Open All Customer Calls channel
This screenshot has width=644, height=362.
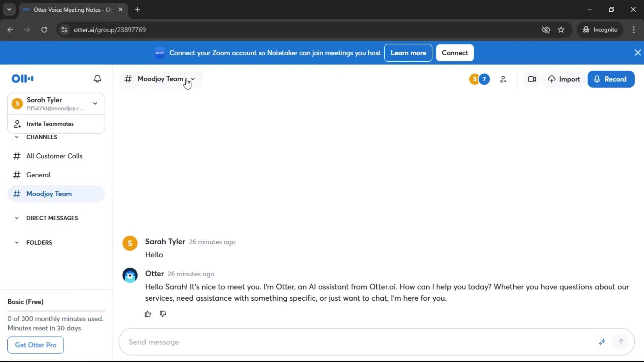[56, 156]
